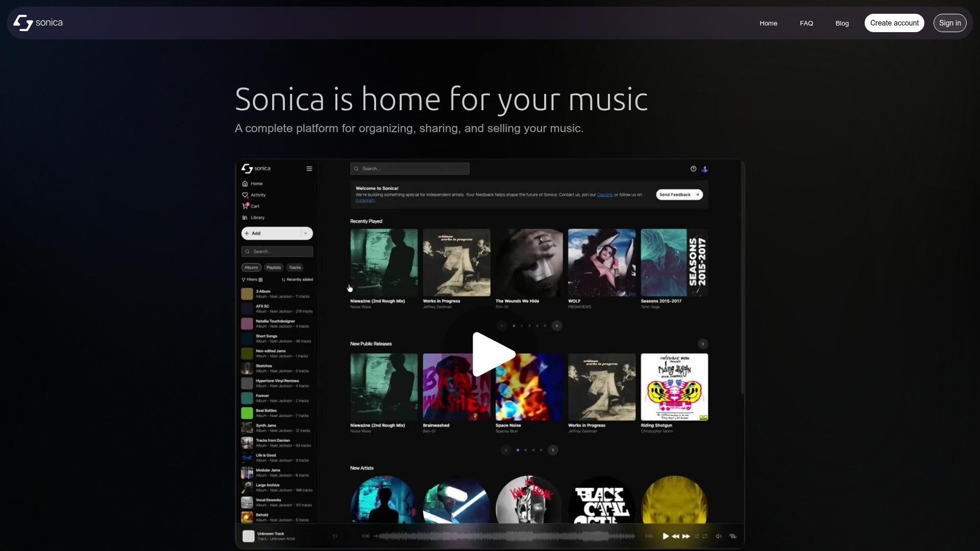
Task: Select the 3 Album entry in the library
Action: 277,294
